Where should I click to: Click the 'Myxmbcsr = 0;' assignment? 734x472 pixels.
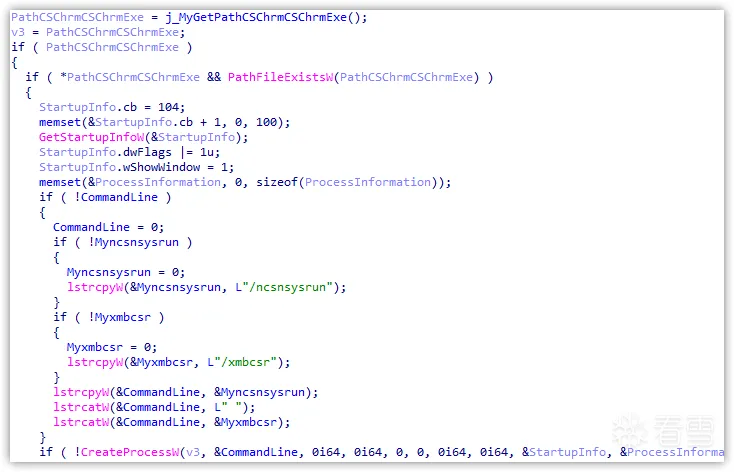pyautogui.click(x=111, y=347)
